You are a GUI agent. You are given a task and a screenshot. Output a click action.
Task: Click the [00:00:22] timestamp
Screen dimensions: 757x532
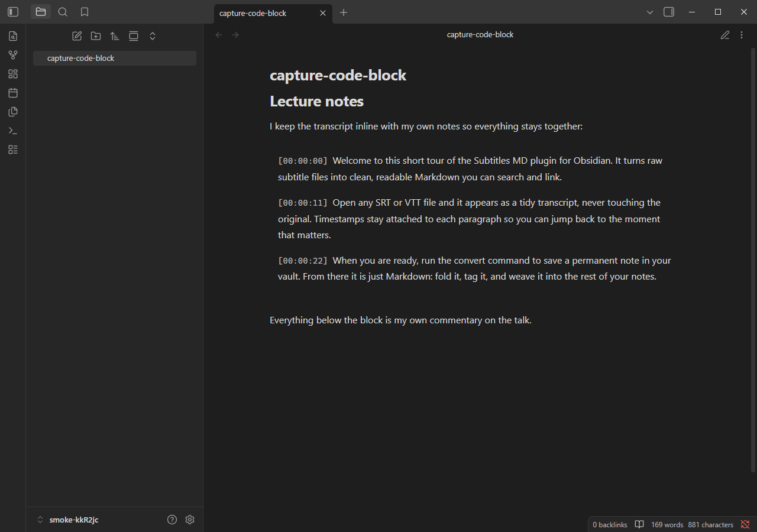click(x=303, y=261)
